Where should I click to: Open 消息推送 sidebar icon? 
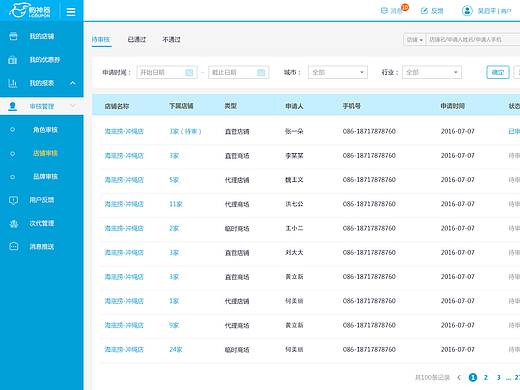click(x=13, y=246)
